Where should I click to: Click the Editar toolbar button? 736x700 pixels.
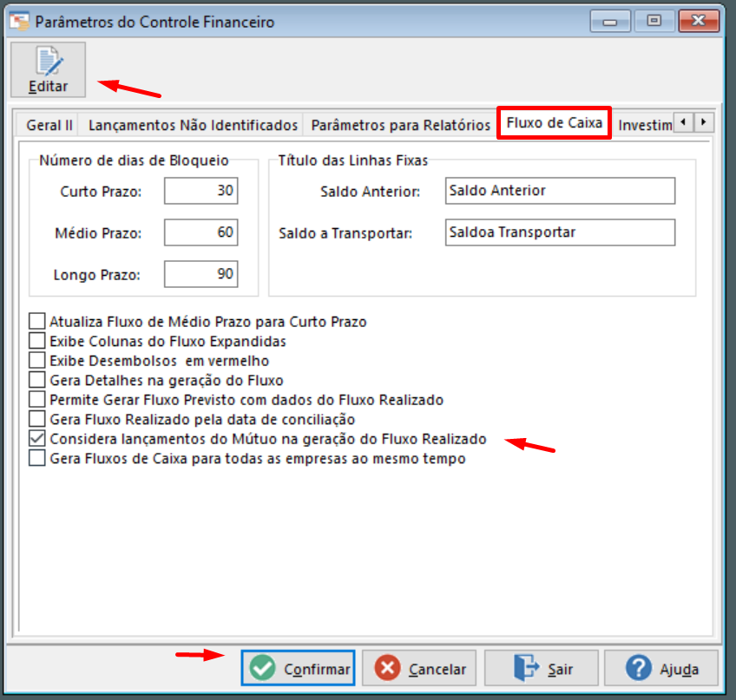point(48,69)
